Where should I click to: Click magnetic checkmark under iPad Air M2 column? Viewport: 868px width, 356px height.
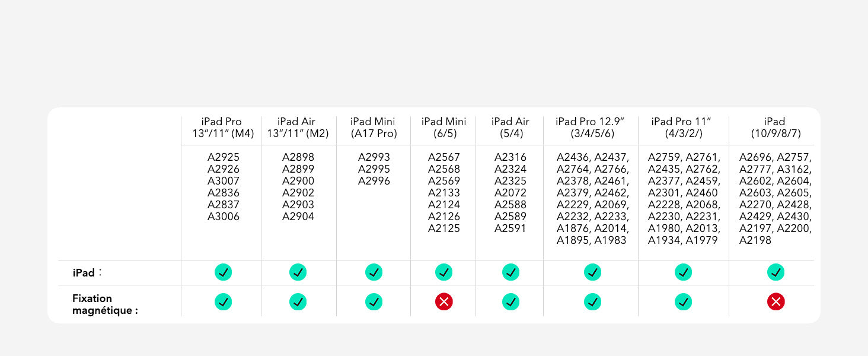tap(298, 302)
